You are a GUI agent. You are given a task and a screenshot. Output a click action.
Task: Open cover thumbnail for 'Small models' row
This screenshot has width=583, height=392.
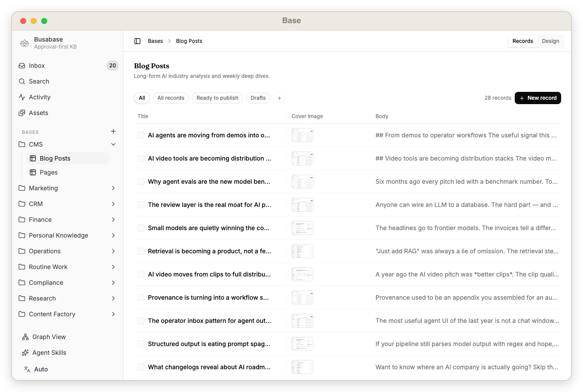(302, 228)
